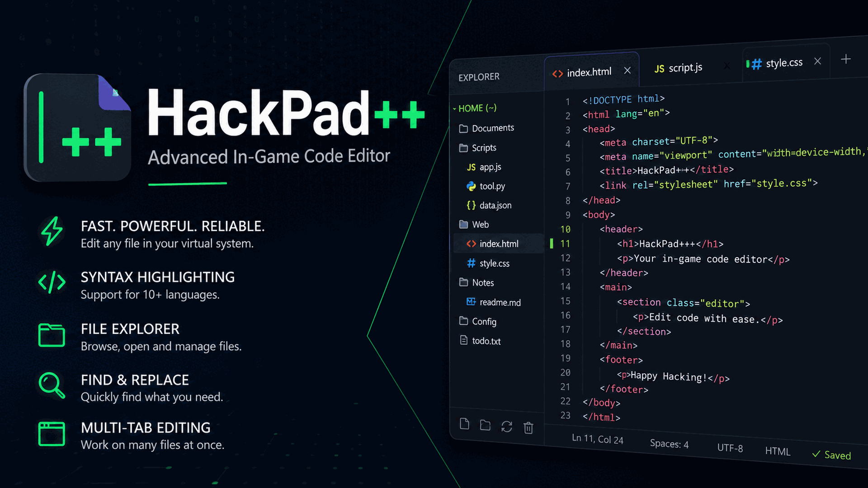Expand the Notes folder

(476, 283)
